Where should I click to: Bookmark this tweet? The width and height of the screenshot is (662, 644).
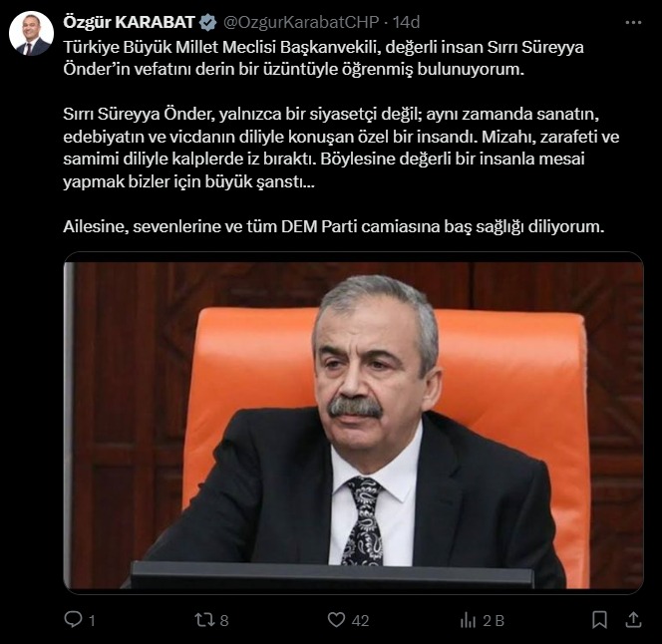click(x=599, y=620)
